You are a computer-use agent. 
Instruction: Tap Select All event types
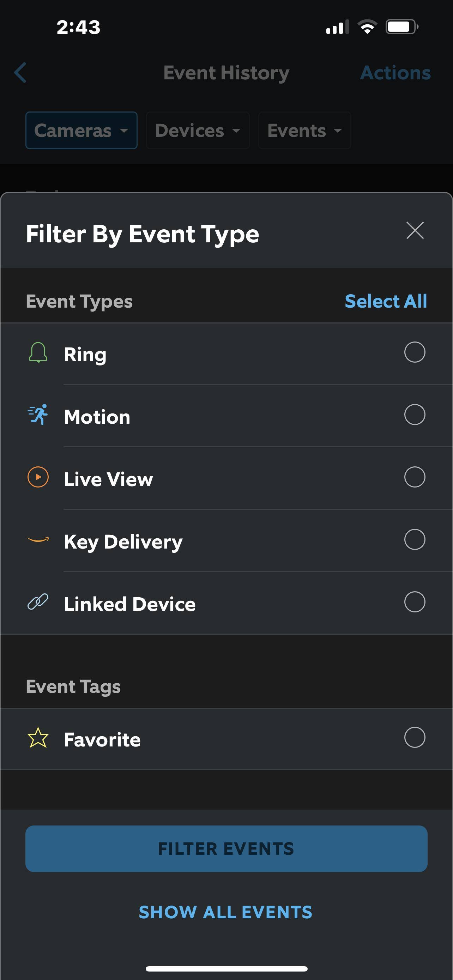coord(386,301)
